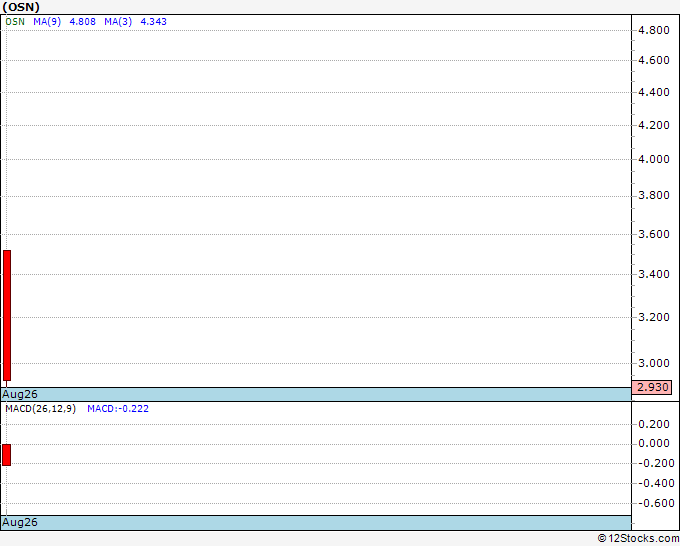680x546 pixels.
Task: Click the 3.800 price axis label
Action: (654, 196)
